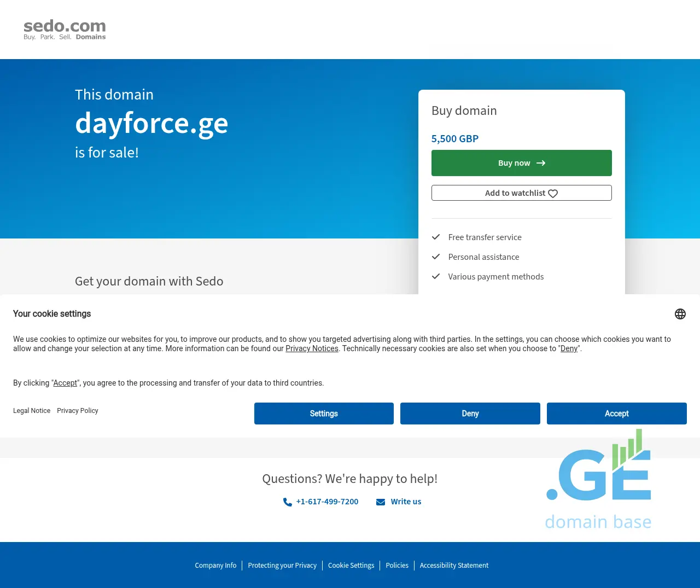Open Protecting your Privacy footer link
Viewport: 700px width, 588px height.
[282, 566]
